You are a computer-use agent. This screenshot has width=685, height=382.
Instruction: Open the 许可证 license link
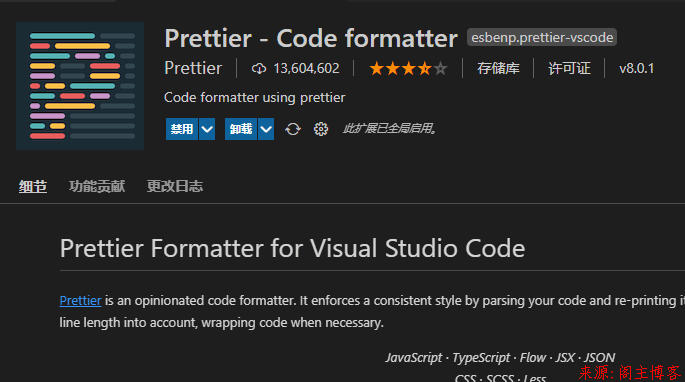(569, 69)
